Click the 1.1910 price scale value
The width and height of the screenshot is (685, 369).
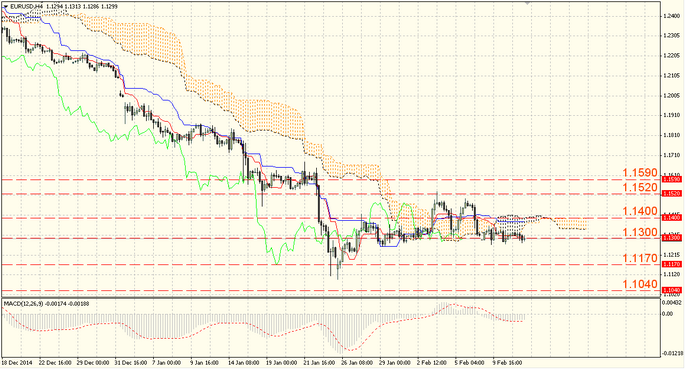672,116
